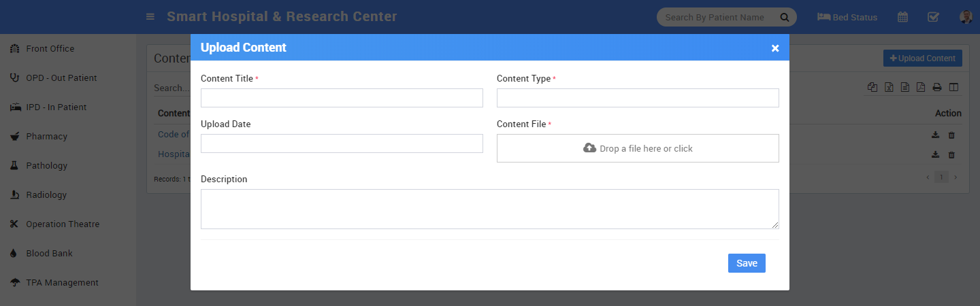980x306 pixels.
Task: Open the calendar icon in header
Action: point(902,17)
